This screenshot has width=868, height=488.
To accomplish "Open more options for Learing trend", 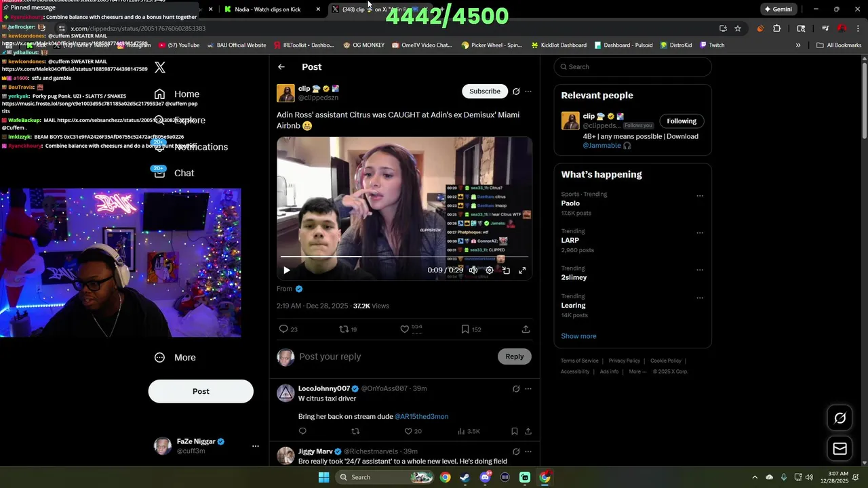I will 700,298.
